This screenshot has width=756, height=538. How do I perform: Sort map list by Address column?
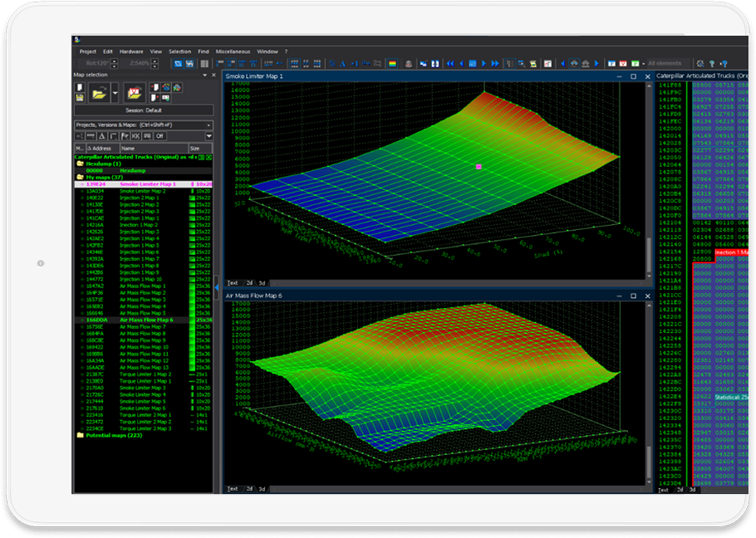101,149
